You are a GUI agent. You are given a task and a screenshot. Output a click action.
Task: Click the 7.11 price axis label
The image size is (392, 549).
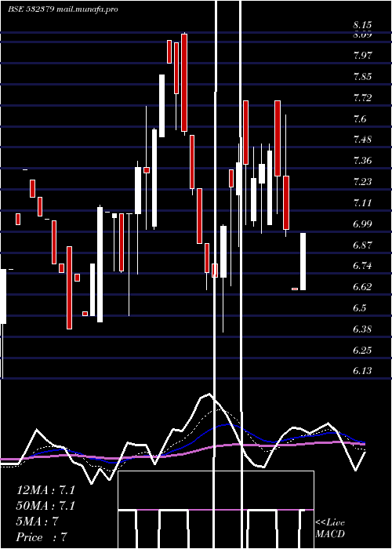(362, 202)
